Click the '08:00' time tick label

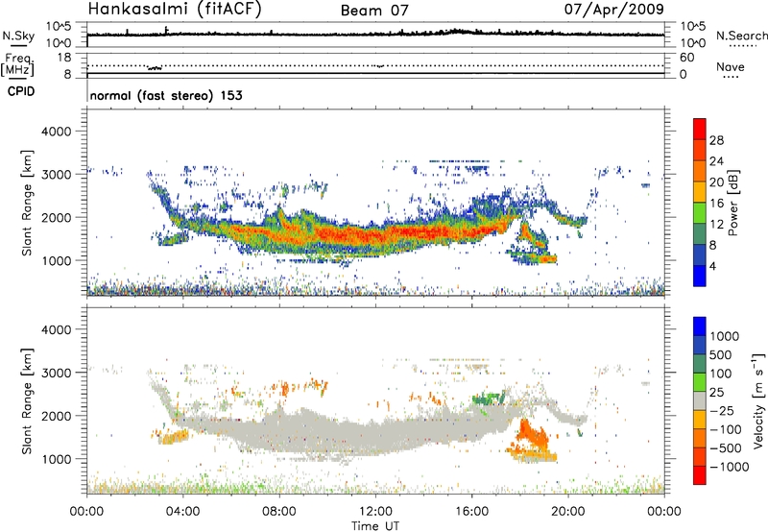pos(278,512)
